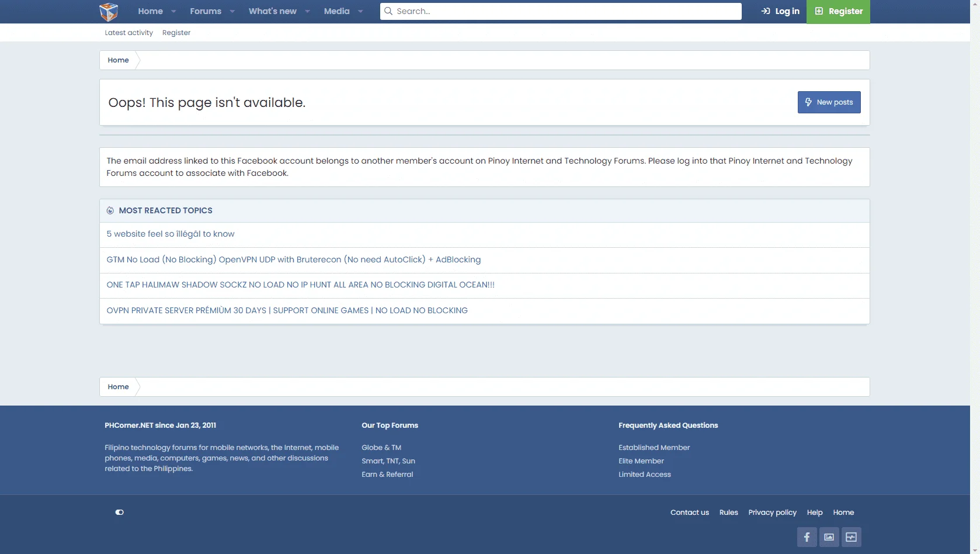
Task: Click the PHCorner cube logo
Action: pyautogui.click(x=109, y=12)
